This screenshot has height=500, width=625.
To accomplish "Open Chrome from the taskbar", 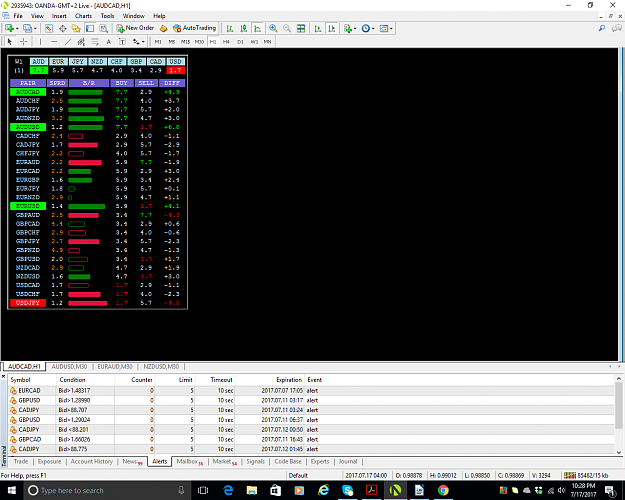I will tap(443, 490).
